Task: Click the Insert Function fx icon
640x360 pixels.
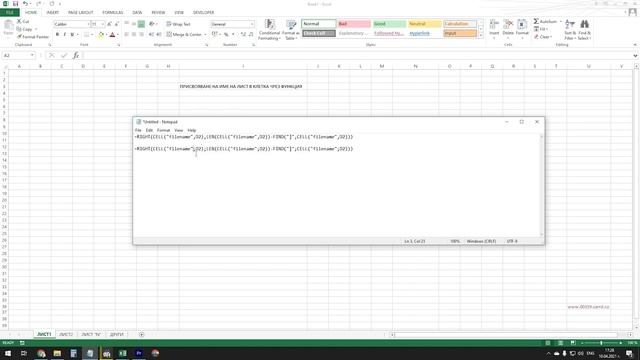Action: [x=76, y=56]
